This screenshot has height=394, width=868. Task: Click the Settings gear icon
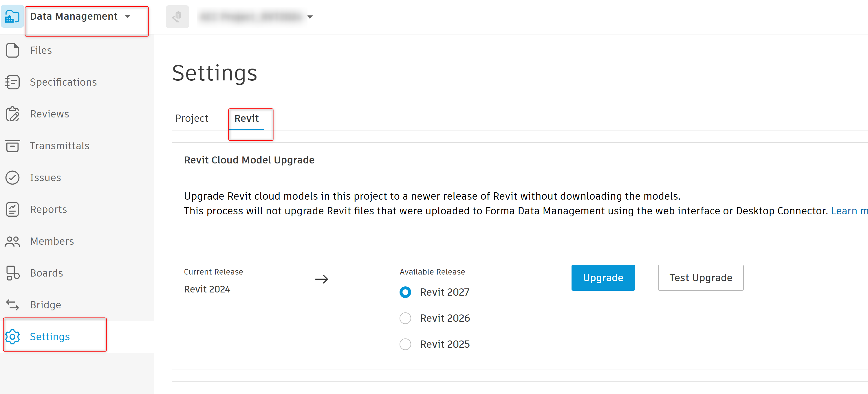click(x=12, y=337)
